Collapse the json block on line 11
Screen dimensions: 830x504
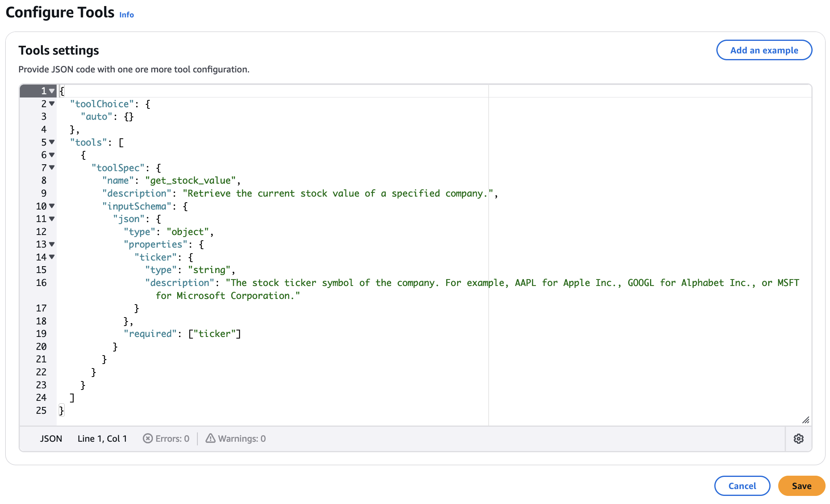click(52, 219)
